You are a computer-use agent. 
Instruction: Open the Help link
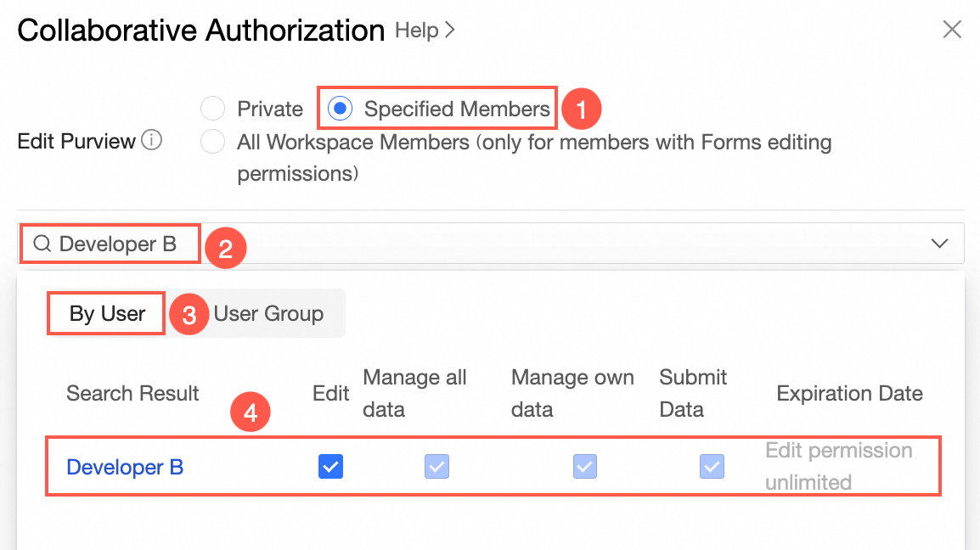pyautogui.click(x=417, y=31)
